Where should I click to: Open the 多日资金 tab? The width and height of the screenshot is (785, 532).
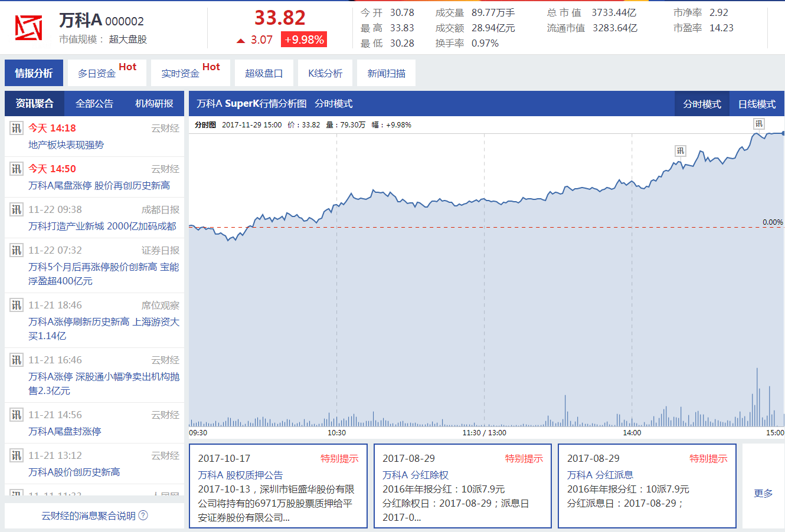106,73
